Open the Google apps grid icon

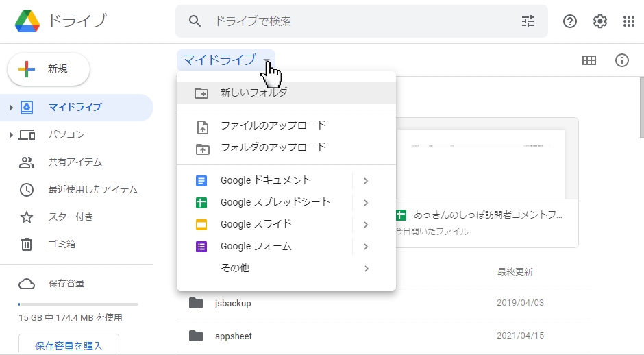click(629, 21)
